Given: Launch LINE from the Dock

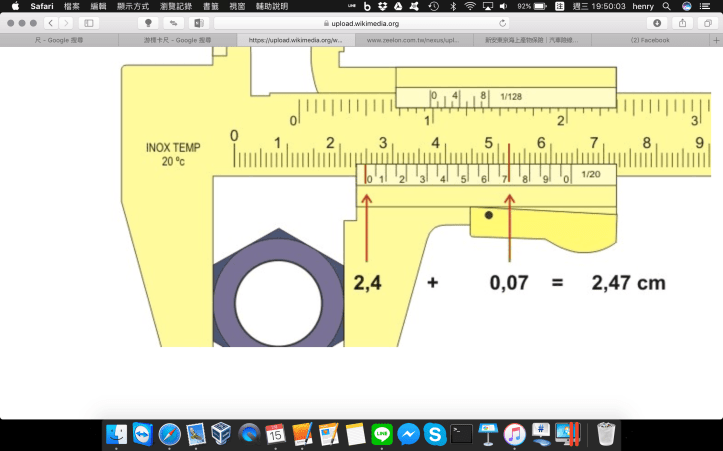Looking at the screenshot, I should click(x=381, y=434).
